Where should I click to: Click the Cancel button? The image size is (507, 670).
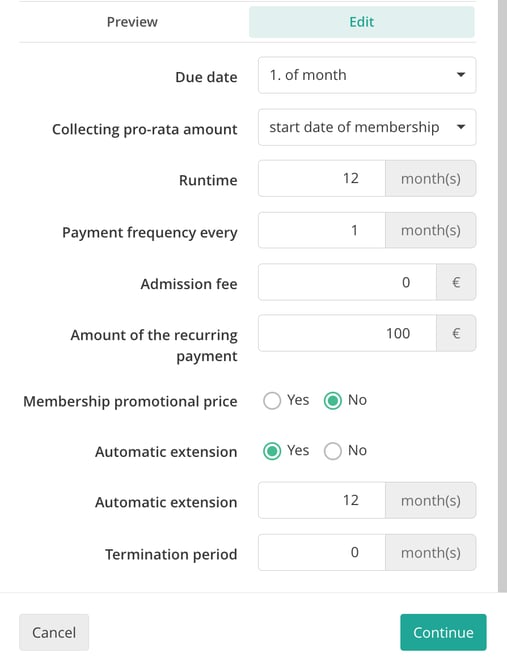(x=54, y=632)
